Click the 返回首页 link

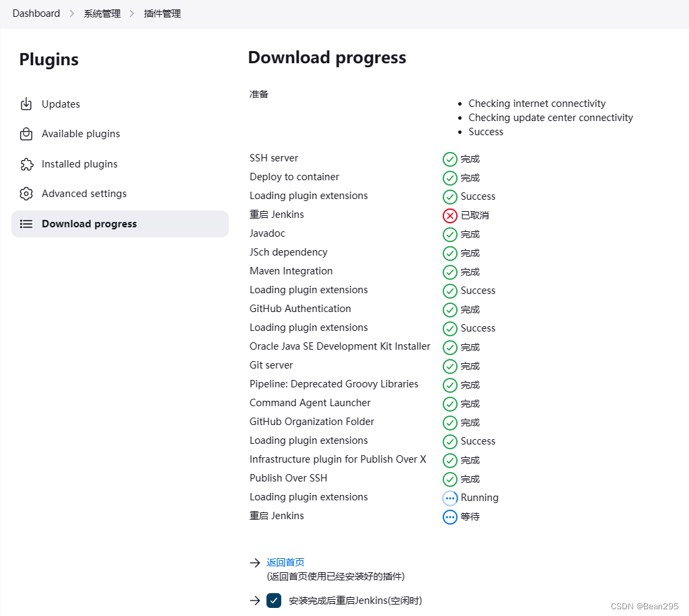coord(285,562)
